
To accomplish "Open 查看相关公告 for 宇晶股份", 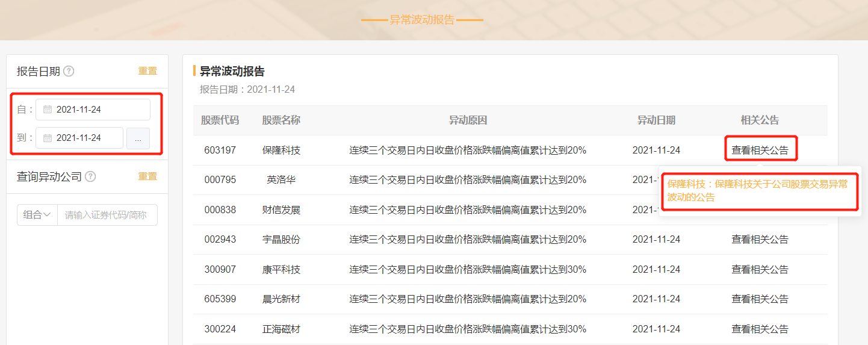I will tap(760, 240).
